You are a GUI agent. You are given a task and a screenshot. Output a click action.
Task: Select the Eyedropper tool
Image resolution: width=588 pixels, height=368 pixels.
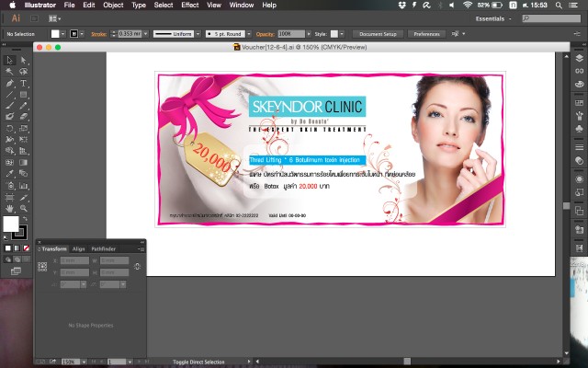[9, 174]
